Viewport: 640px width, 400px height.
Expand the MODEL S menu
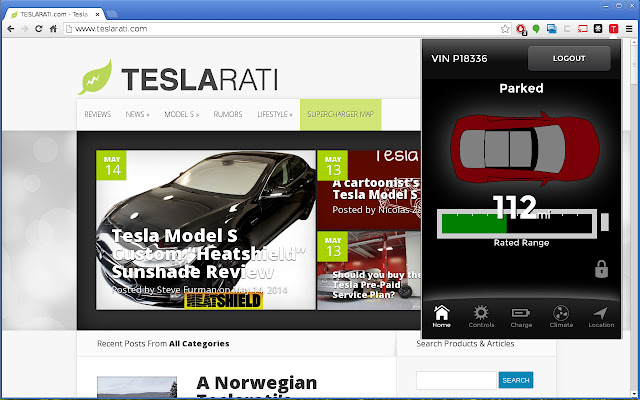[182, 114]
